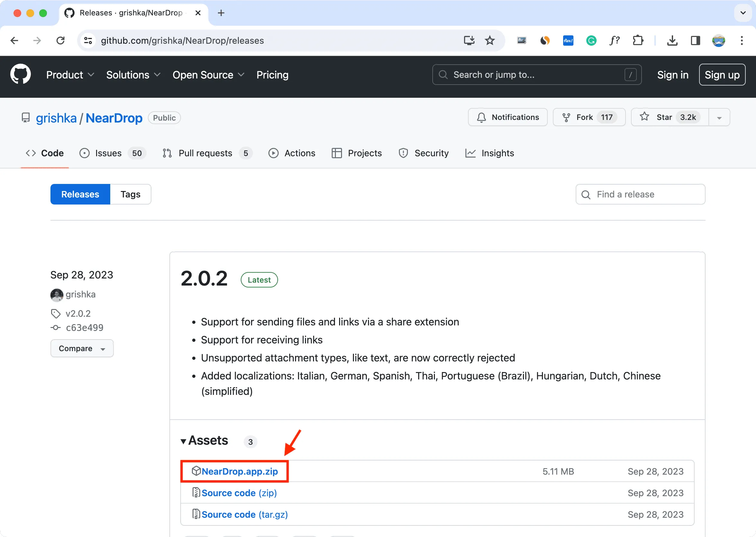Expand the Solutions menu

[x=133, y=75]
